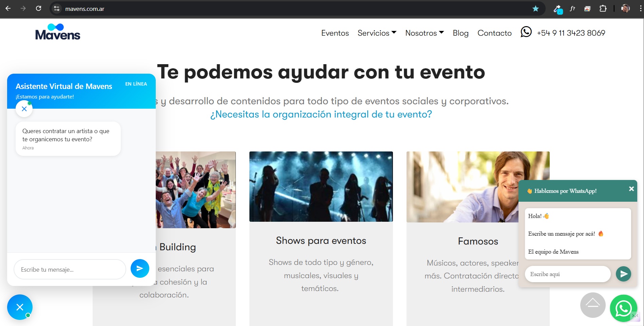Image resolution: width=644 pixels, height=326 pixels.
Task: Bookmark page with the star icon
Action: [535, 8]
